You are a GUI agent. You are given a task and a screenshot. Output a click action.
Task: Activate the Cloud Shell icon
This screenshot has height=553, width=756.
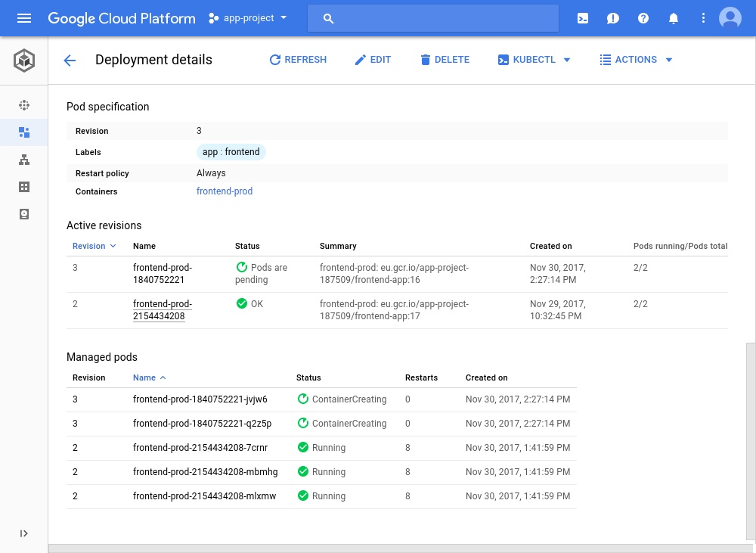point(582,18)
